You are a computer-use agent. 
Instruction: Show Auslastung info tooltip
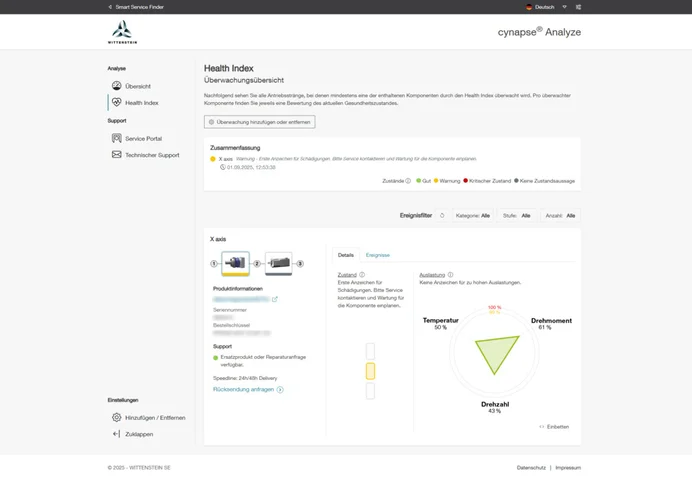click(450, 275)
